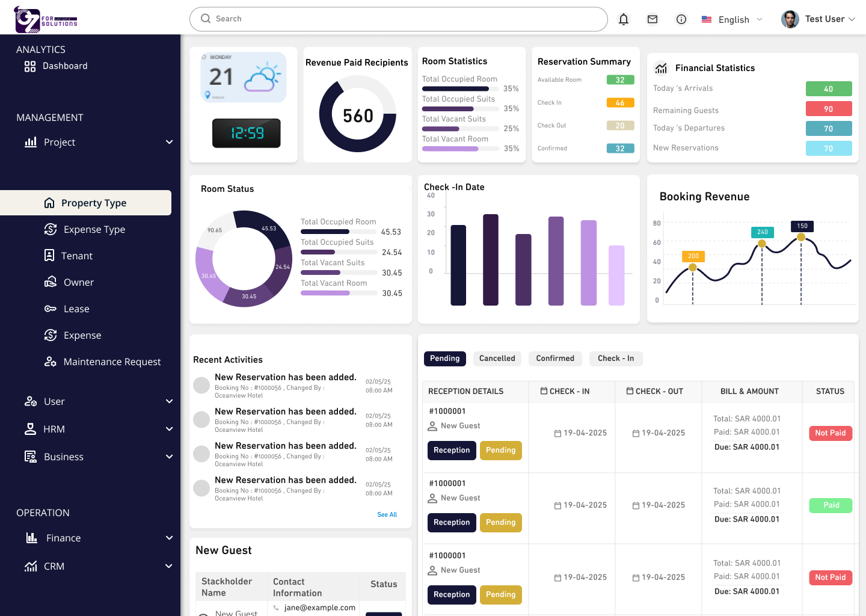Click the Expense Type icon
The width and height of the screenshot is (866, 616).
click(x=51, y=229)
